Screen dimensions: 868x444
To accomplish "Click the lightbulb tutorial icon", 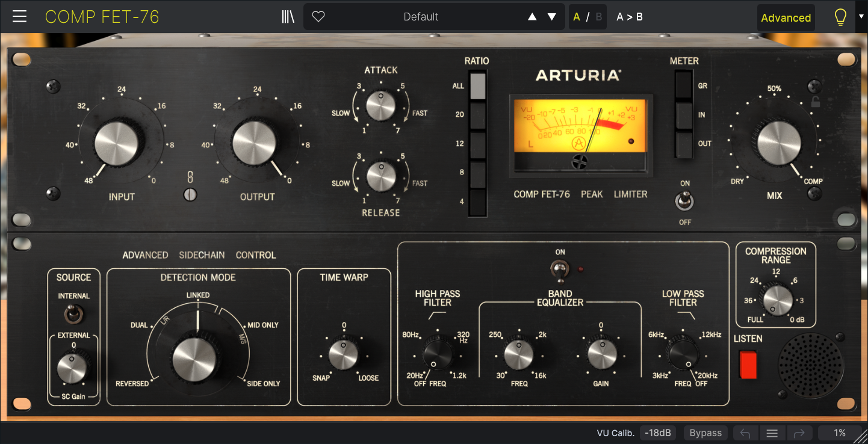I will click(840, 17).
